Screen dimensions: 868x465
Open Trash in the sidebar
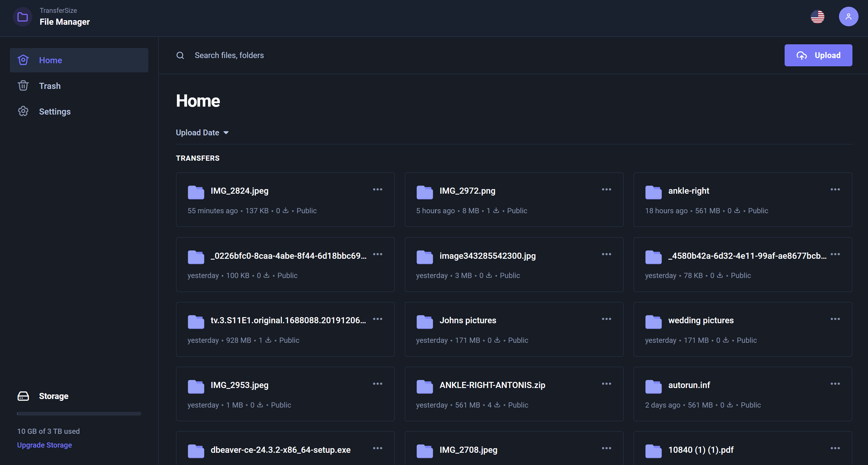79,86
